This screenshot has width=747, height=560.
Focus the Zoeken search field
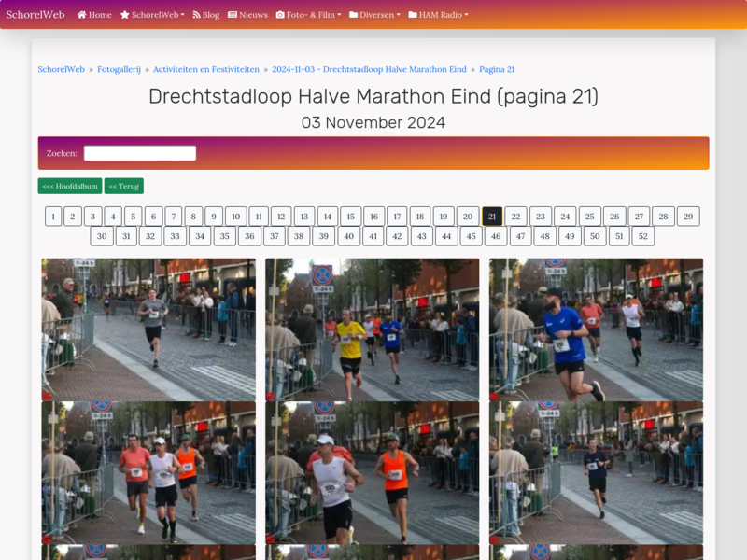pyautogui.click(x=140, y=153)
